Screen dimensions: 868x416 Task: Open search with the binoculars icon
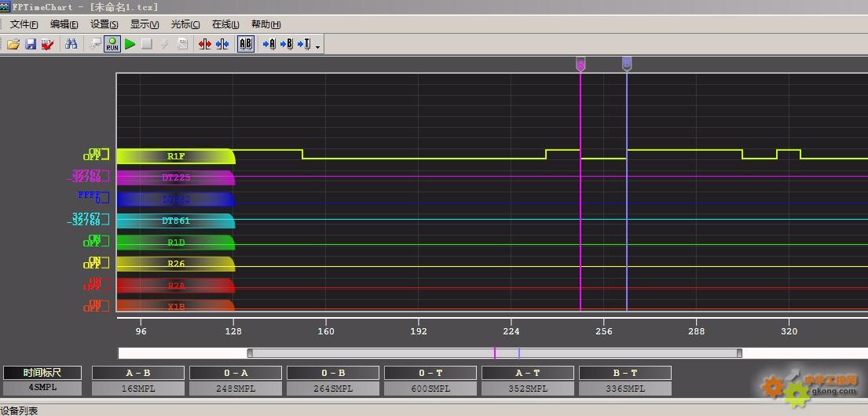pos(71,44)
